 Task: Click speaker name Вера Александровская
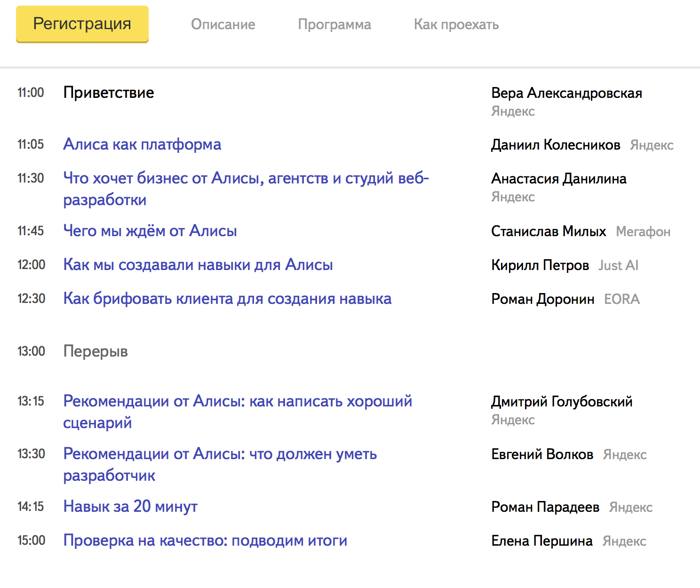[566, 93]
